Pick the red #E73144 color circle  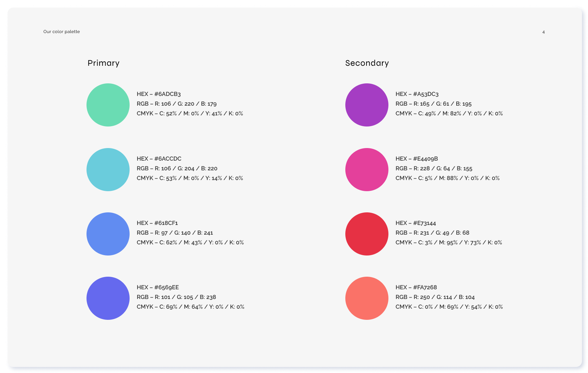coord(367,234)
